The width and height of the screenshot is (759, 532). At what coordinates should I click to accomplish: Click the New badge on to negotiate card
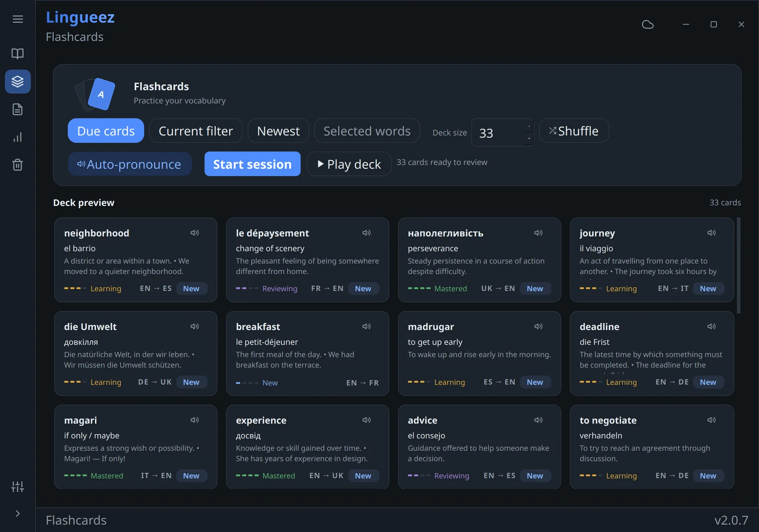point(708,476)
